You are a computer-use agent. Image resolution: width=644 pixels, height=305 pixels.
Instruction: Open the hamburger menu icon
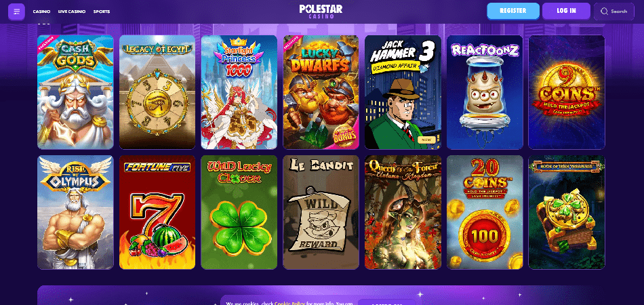(16, 12)
